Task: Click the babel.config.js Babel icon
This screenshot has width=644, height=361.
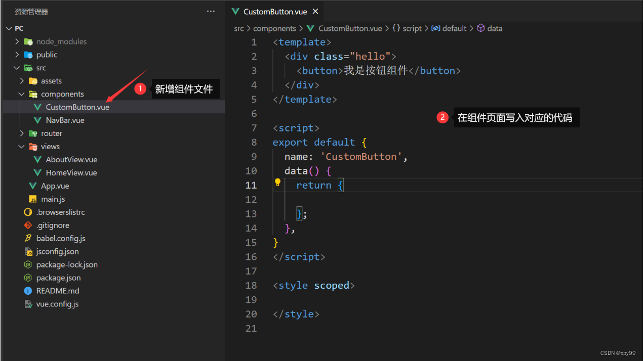Action: coord(28,238)
